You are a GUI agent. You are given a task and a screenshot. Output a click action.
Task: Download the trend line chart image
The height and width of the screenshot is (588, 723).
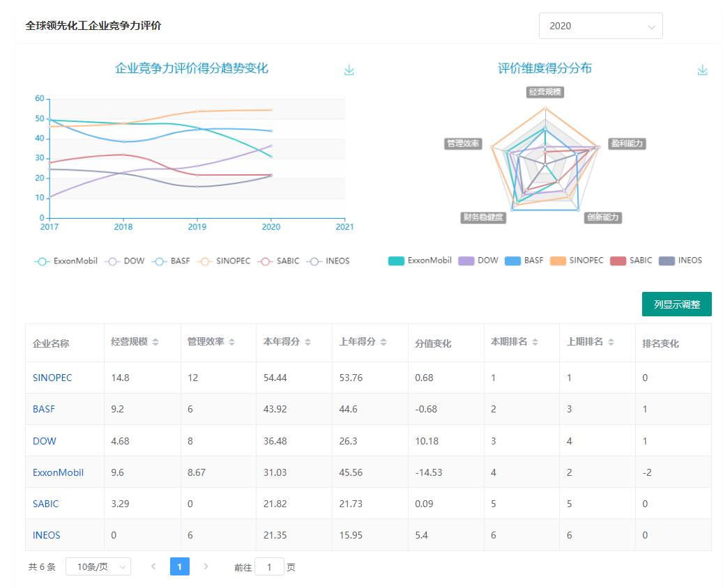(349, 70)
